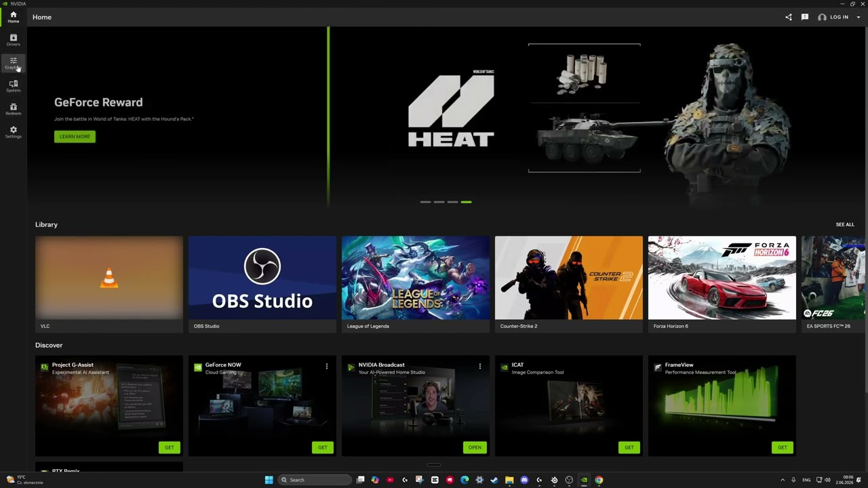The height and width of the screenshot is (488, 868).
Task: Open the VLC library tile
Action: coord(109,284)
